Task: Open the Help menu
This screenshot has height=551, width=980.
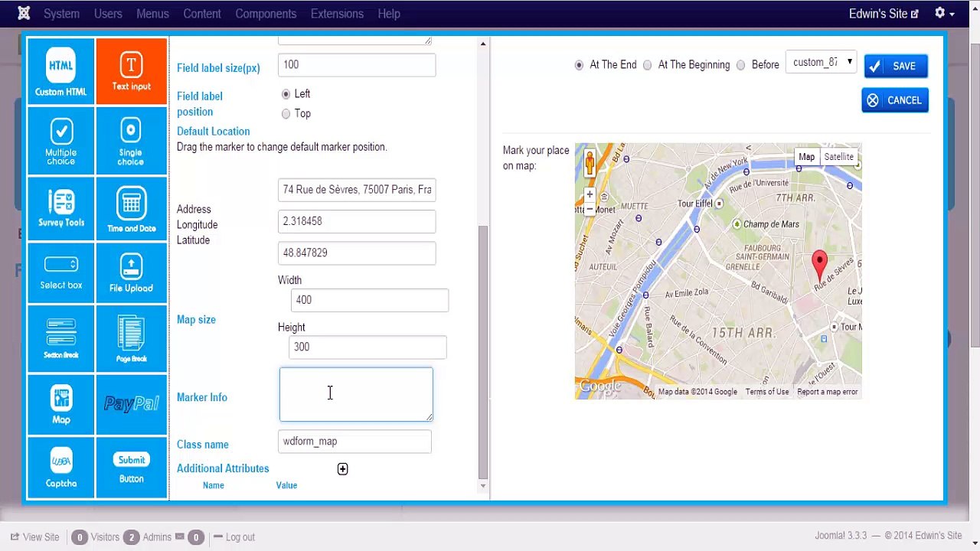Action: tap(389, 14)
